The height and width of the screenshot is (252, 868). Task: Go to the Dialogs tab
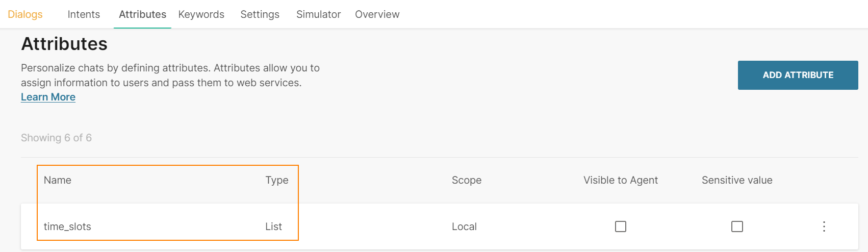(25, 14)
